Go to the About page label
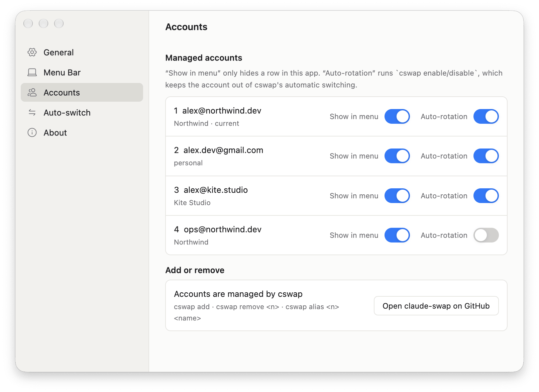Screen dimensions: 539x392 point(55,133)
